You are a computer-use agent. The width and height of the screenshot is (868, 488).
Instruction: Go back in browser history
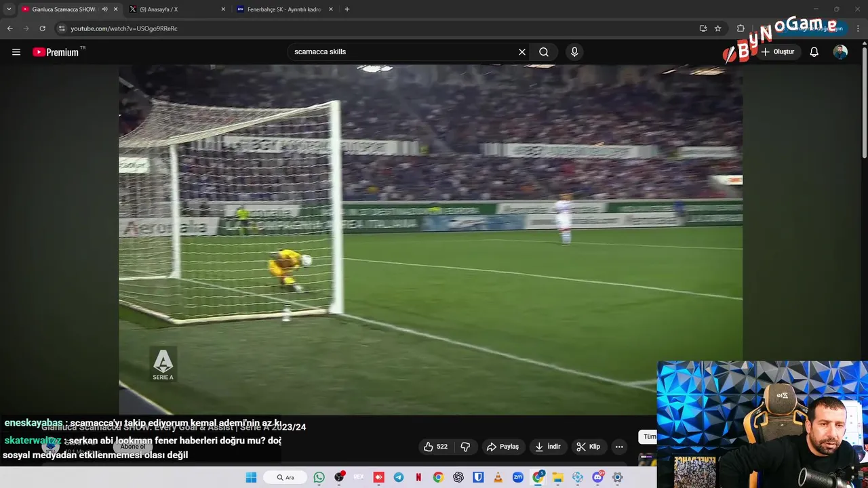click(x=9, y=28)
